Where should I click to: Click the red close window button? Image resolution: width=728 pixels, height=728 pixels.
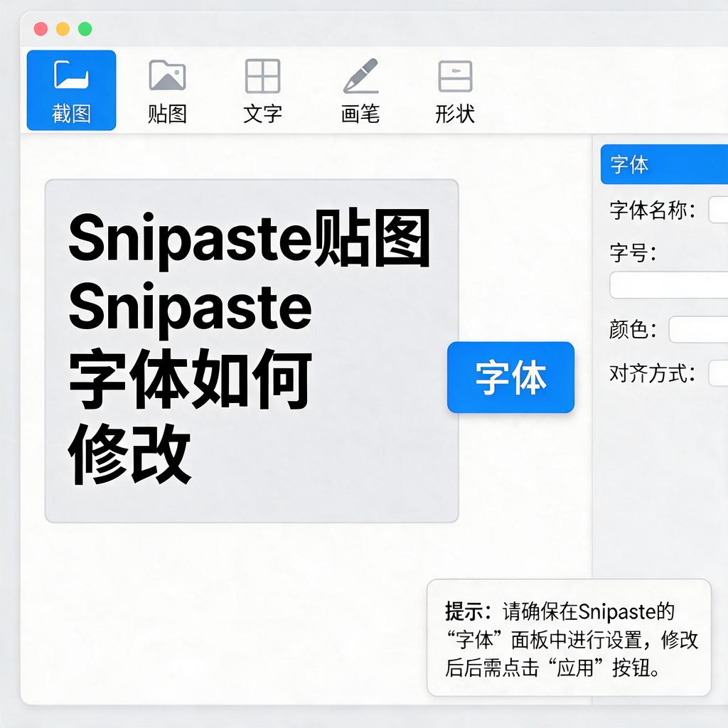tap(41, 28)
